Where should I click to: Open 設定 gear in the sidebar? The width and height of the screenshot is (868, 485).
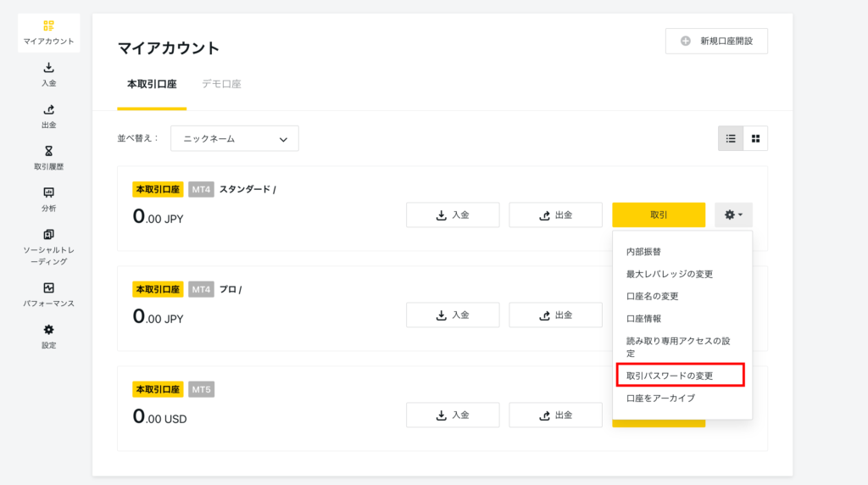48,337
